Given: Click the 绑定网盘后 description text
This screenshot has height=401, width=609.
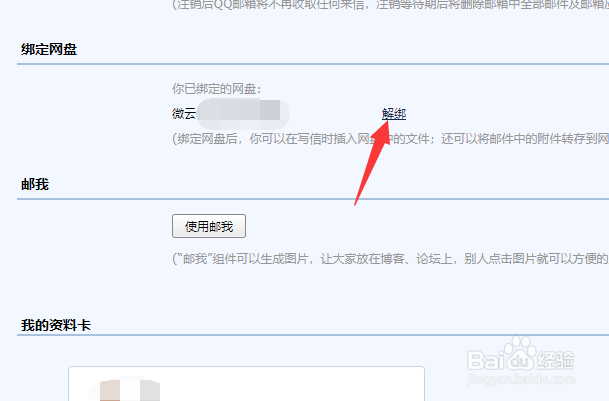Looking at the screenshot, I should tap(390, 139).
